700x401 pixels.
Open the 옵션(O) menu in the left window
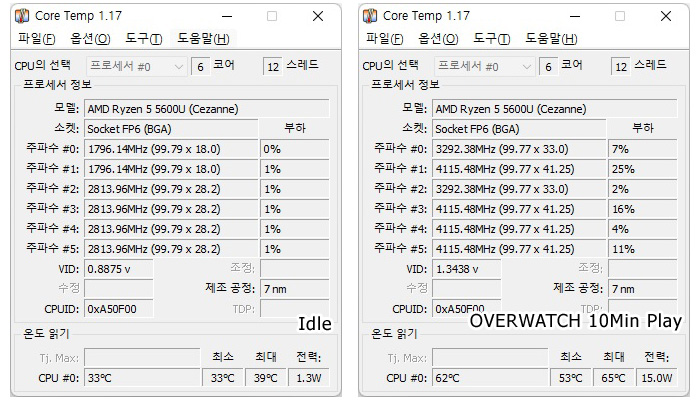[x=89, y=39]
